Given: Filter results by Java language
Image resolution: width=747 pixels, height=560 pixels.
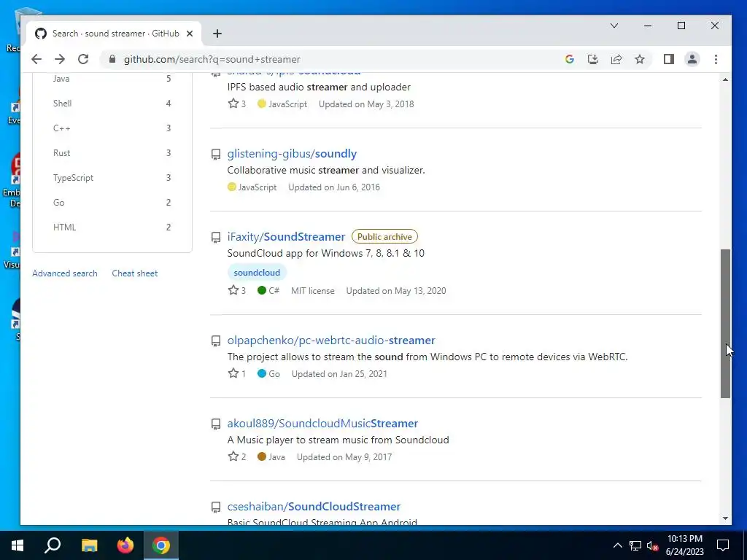Looking at the screenshot, I should coord(112,79).
